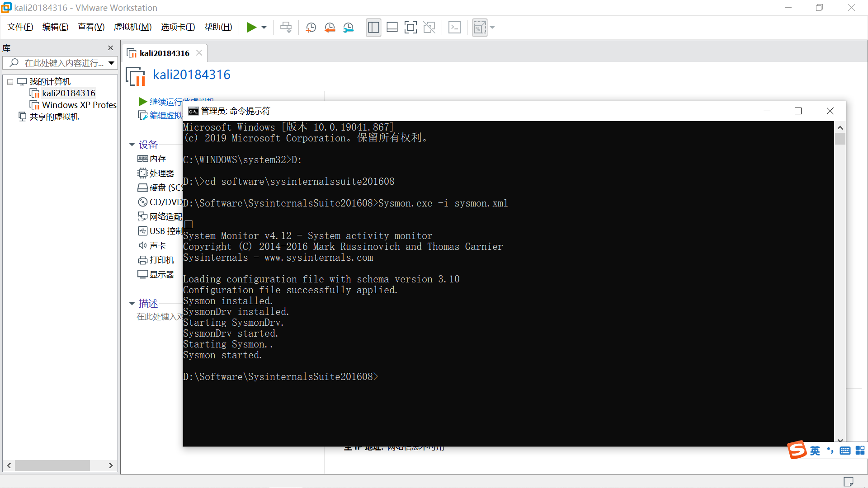Revert virtual machine to snapshot icon
Screen dimensions: 868x488
[x=330, y=28]
